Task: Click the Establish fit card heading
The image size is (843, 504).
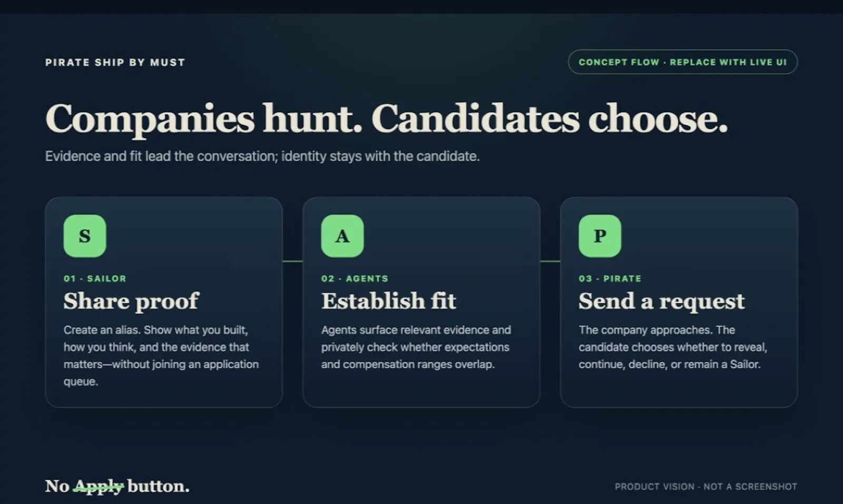Action: [389, 301]
